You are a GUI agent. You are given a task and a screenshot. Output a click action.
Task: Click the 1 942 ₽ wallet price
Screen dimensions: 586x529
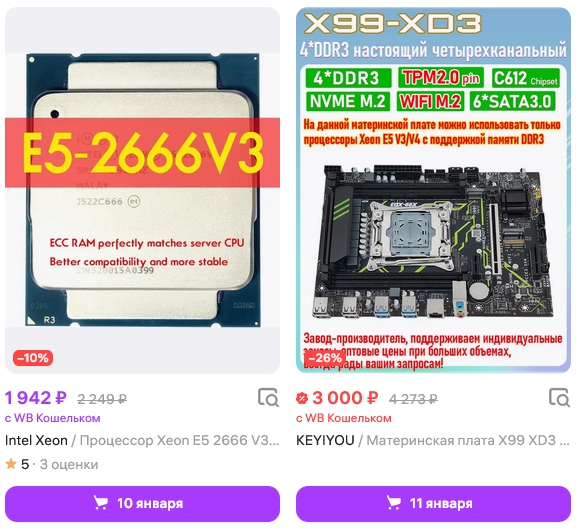(36, 398)
